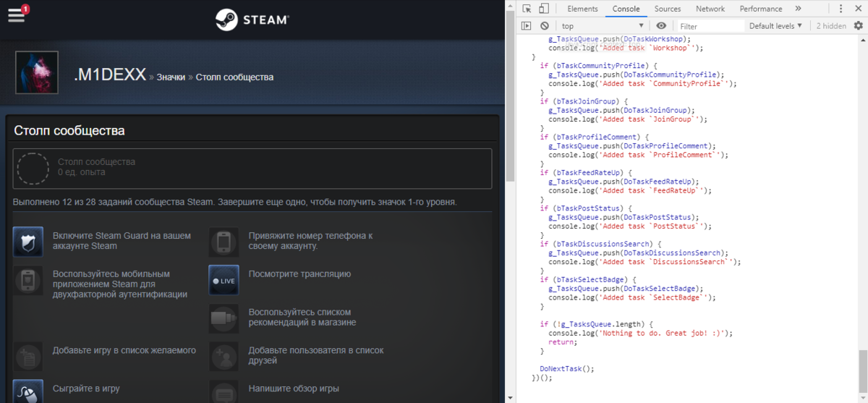Expand more DevTools tabs chevron
This screenshot has width=868, height=403.
tap(798, 9)
